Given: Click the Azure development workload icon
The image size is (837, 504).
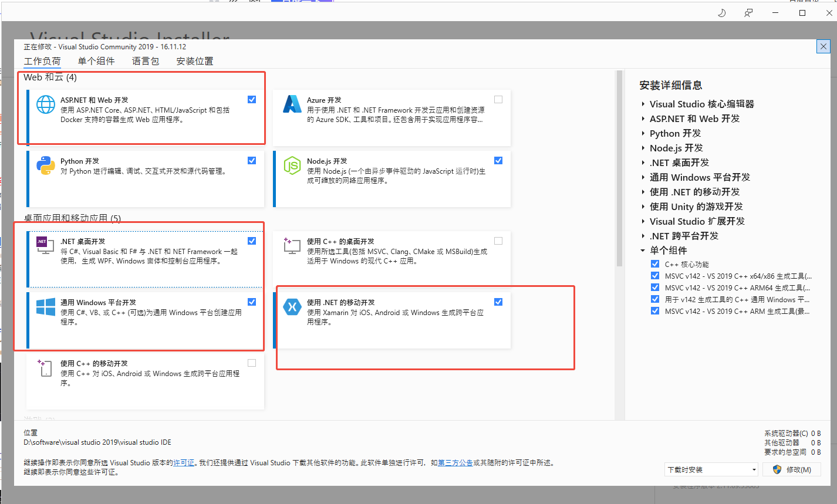Looking at the screenshot, I should (x=292, y=104).
